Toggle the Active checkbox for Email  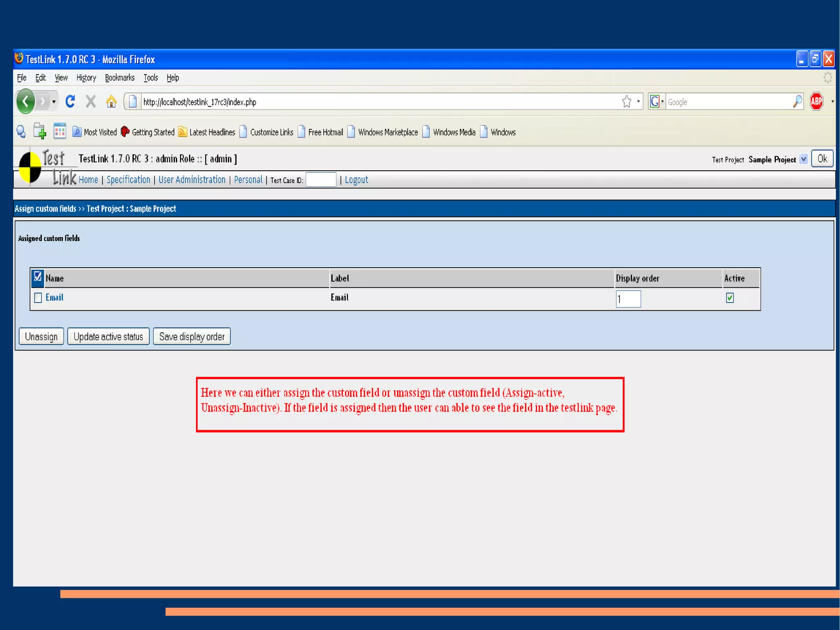pos(730,298)
